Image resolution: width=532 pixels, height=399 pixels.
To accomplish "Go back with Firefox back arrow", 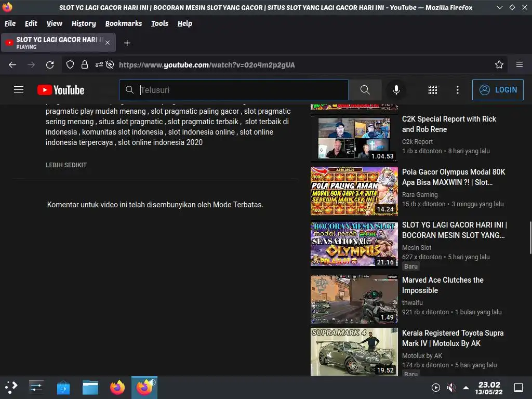I will point(12,65).
